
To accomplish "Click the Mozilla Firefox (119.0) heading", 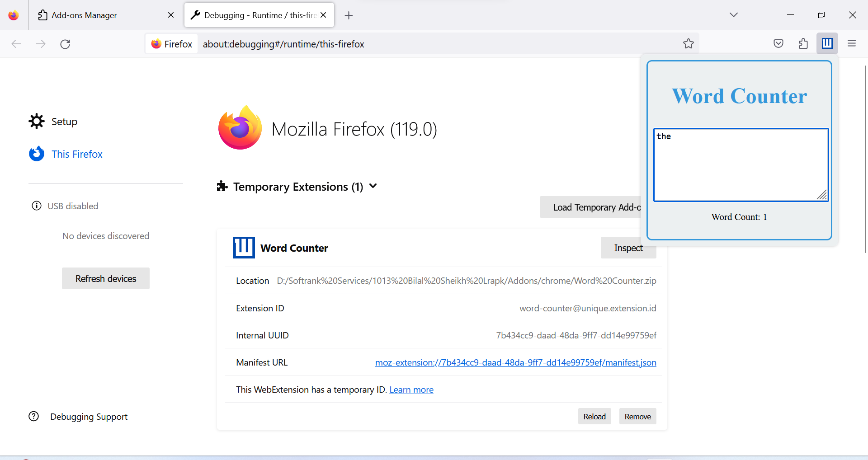I will (x=354, y=129).
